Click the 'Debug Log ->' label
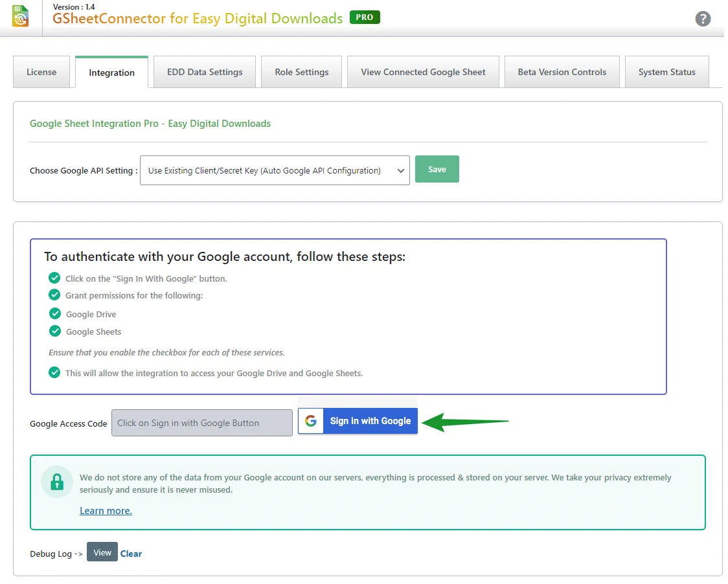 click(x=56, y=554)
